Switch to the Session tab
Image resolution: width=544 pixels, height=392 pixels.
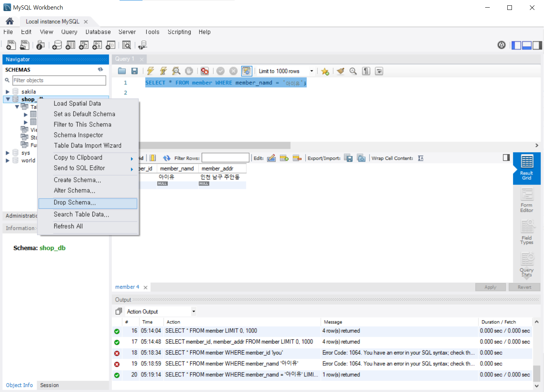pos(50,385)
